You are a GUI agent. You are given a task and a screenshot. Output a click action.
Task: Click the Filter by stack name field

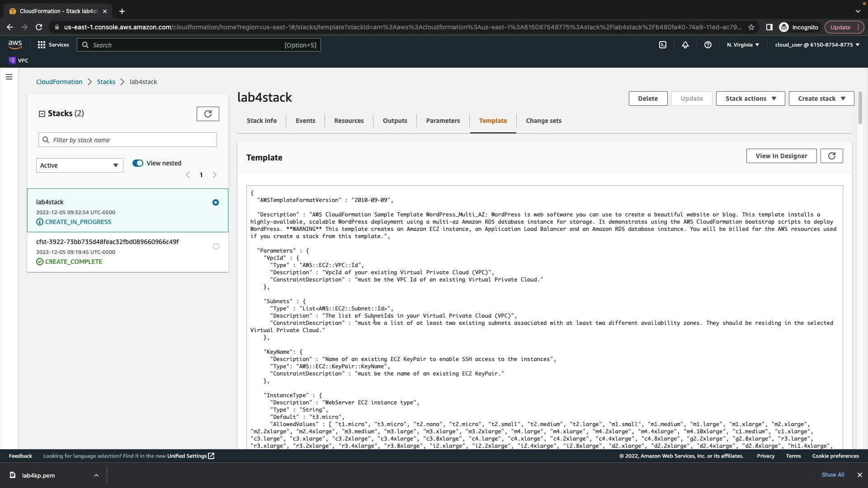[133, 140]
